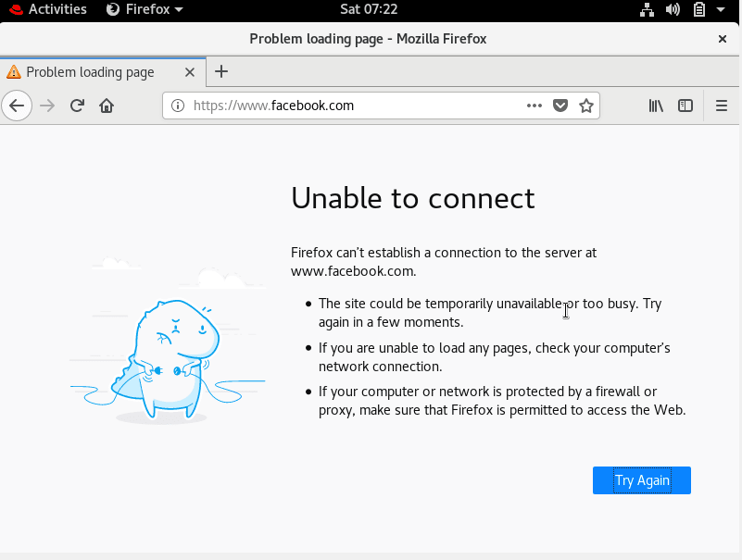Reload the current page
Screen dimensions: 742x560
pos(77,106)
